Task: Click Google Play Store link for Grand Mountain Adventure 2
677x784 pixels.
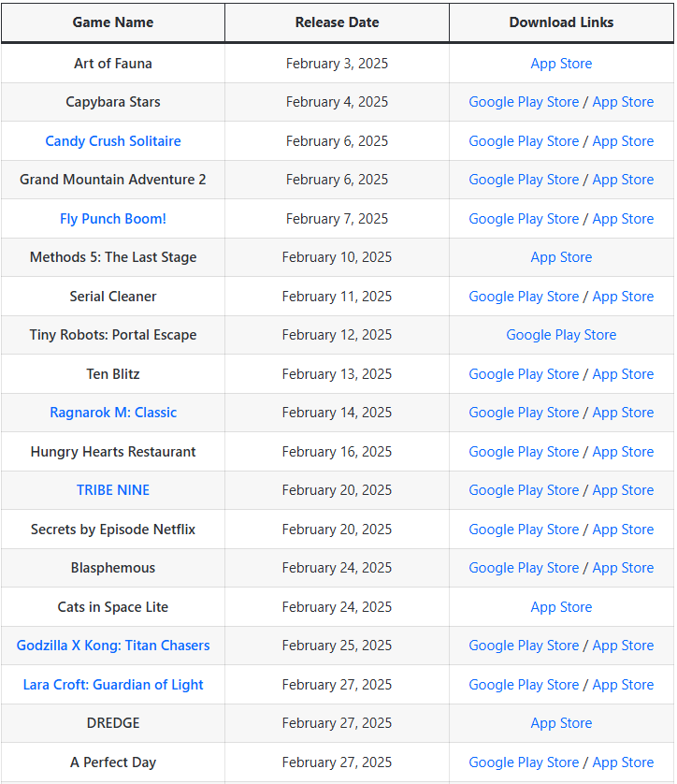Action: pos(524,180)
